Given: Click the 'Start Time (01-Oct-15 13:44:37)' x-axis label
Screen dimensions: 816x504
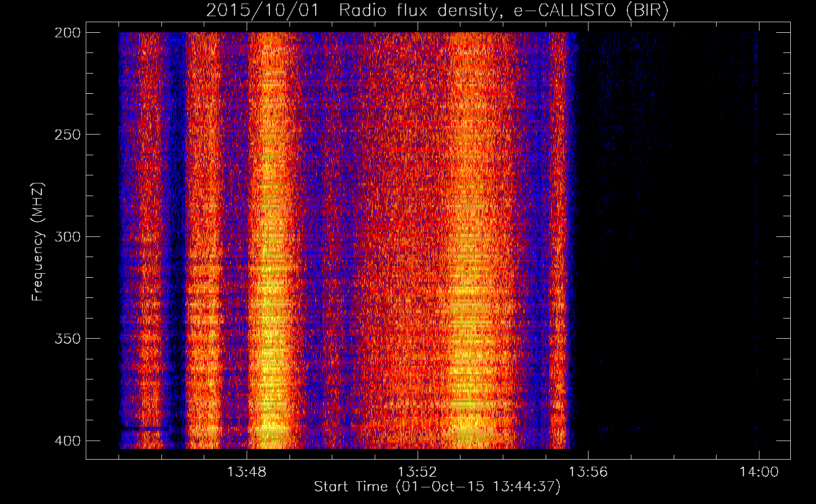Looking at the screenshot, I should (437, 487).
